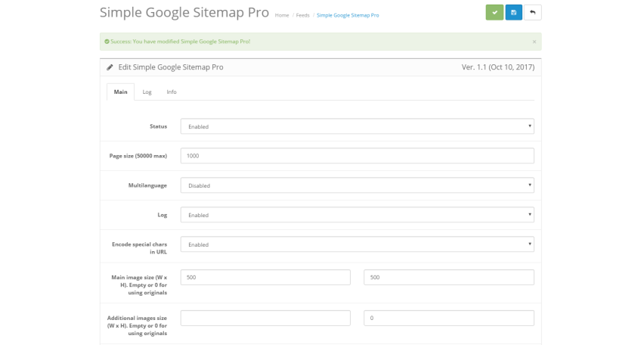Screen dimensions: 644x345
Task: Click the Status field label
Action: (158, 126)
